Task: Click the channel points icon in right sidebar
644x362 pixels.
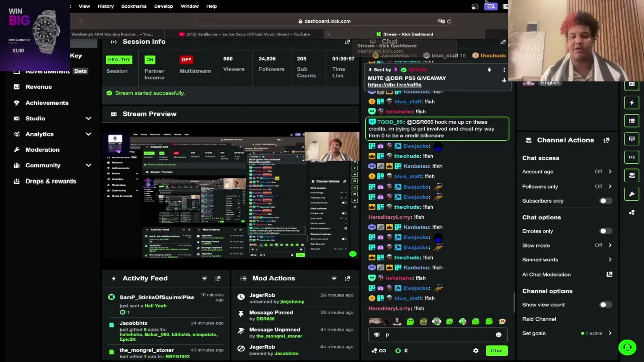Action: (x=632, y=212)
